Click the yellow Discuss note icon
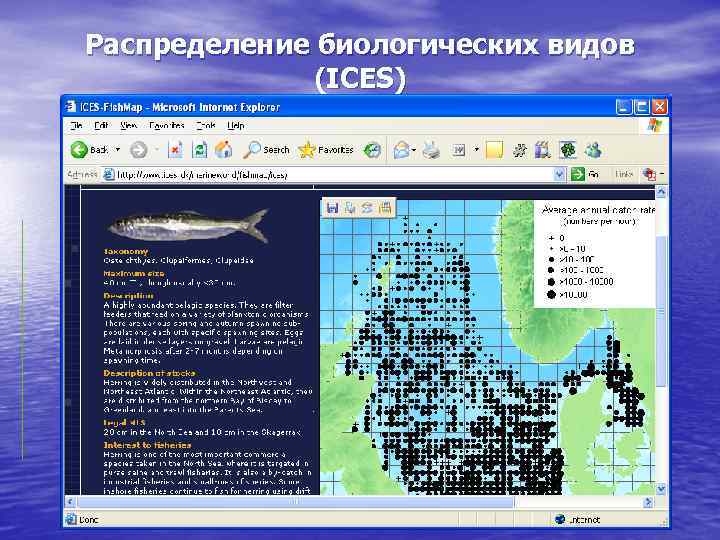720x540 pixels. [x=494, y=150]
